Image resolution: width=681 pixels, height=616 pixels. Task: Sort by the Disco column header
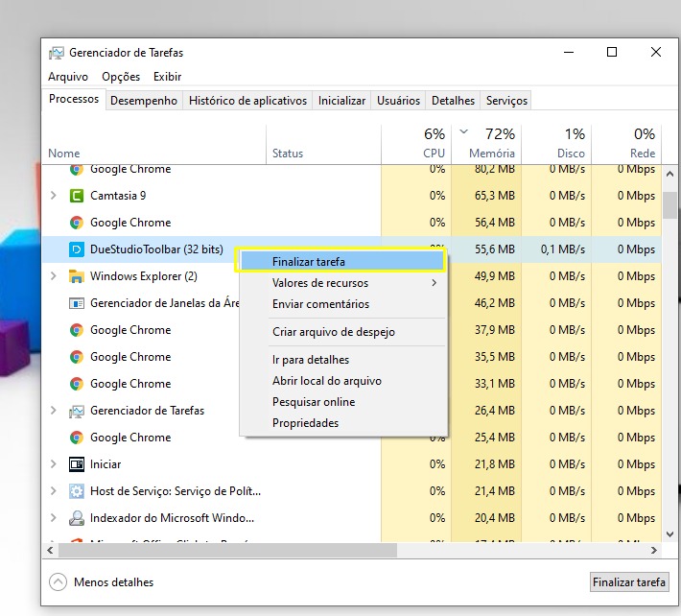556,145
